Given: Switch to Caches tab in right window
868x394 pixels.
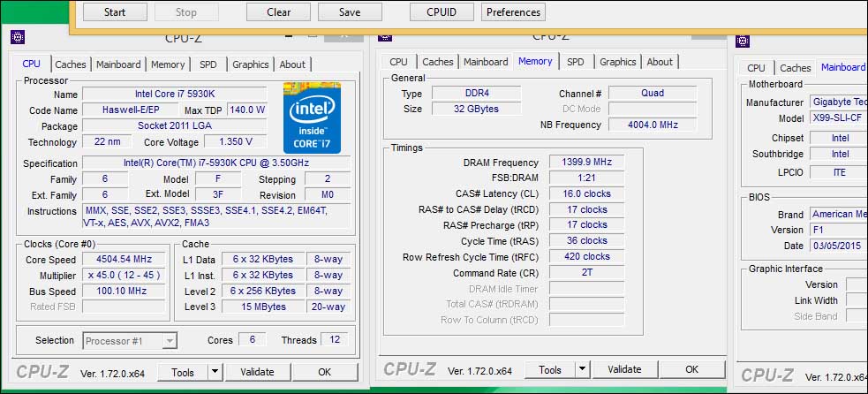Looking at the screenshot, I should point(796,68).
